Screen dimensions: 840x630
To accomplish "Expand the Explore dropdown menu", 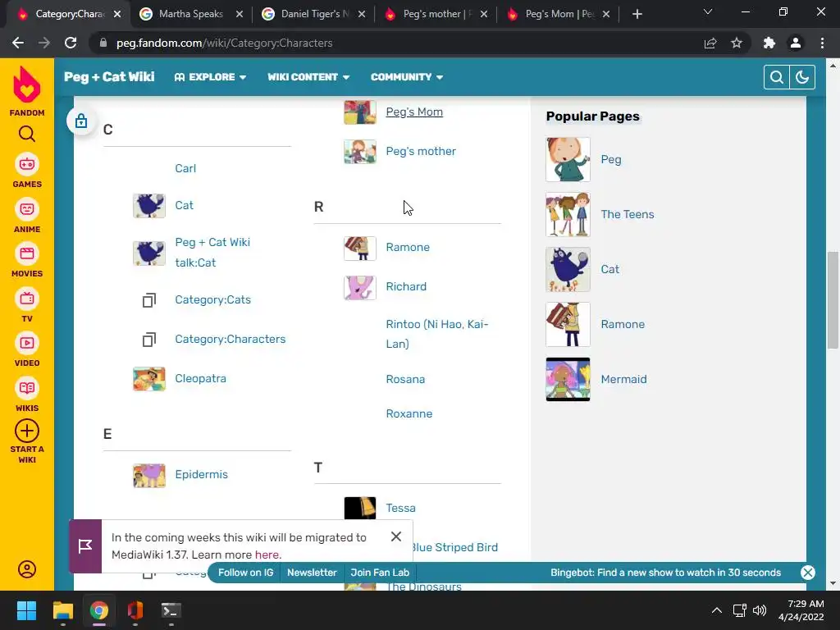I will 211,77.
